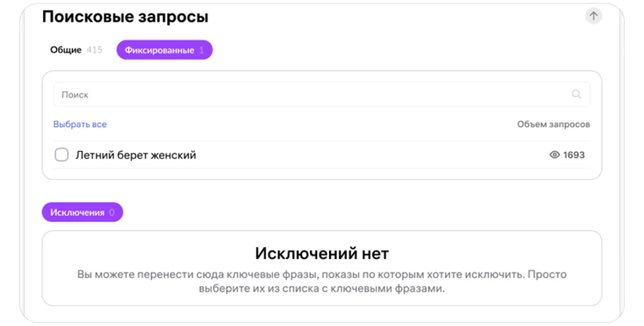Click the 'Поисковые запросы' section heading

pos(125,17)
